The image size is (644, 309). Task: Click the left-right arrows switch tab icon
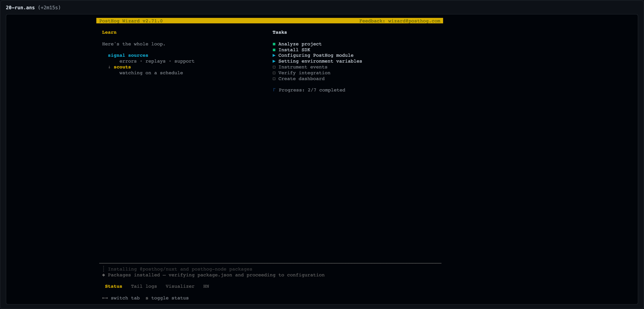(105, 298)
